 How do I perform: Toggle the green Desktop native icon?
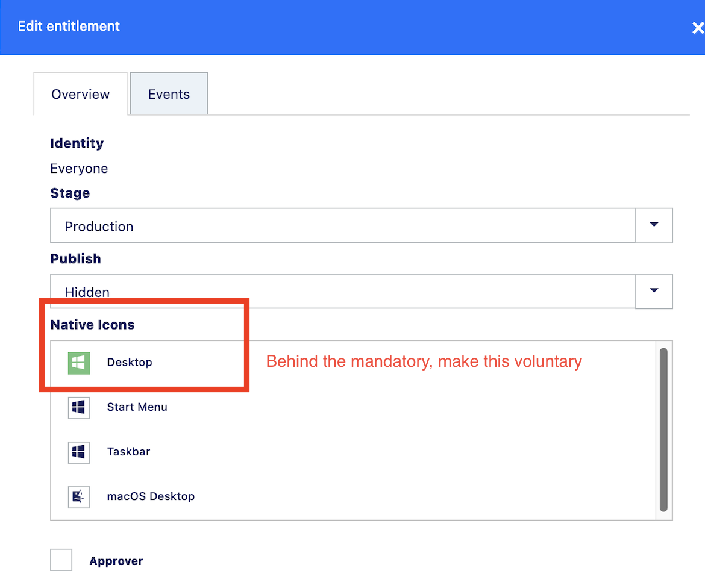[x=79, y=363]
